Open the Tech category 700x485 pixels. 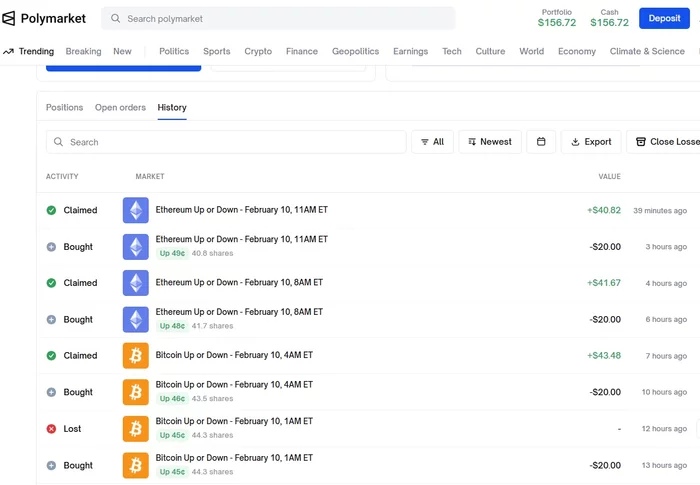(452, 51)
